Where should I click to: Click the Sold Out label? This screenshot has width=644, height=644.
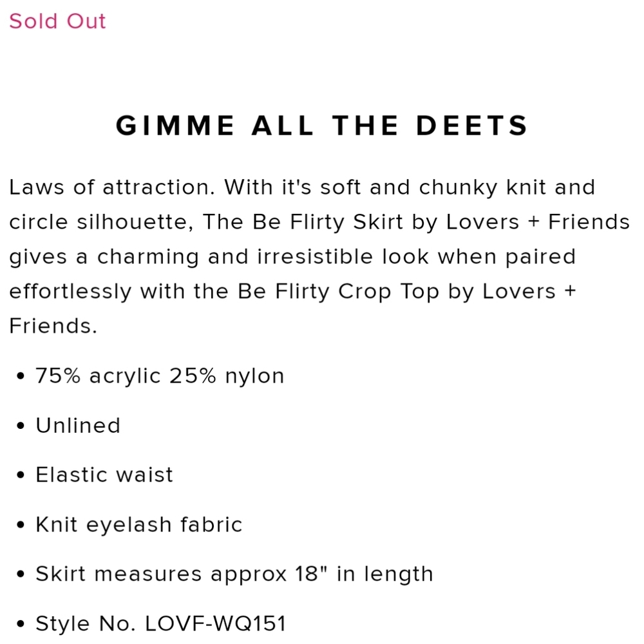pyautogui.click(x=57, y=21)
